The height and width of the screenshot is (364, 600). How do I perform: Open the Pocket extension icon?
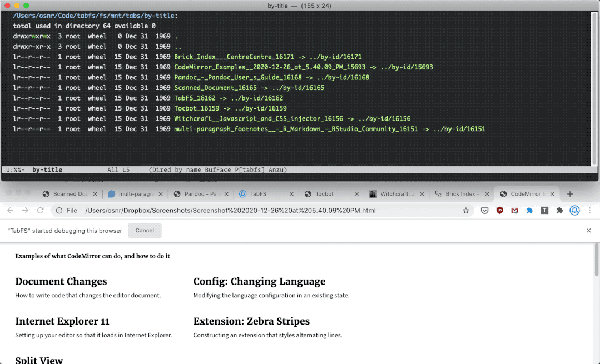[x=484, y=210]
